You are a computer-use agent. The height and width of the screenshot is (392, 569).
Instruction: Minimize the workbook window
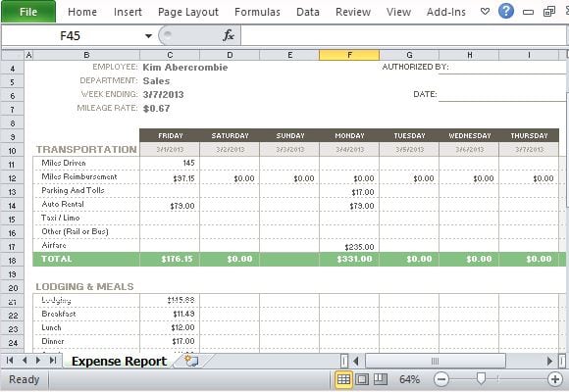click(528, 13)
